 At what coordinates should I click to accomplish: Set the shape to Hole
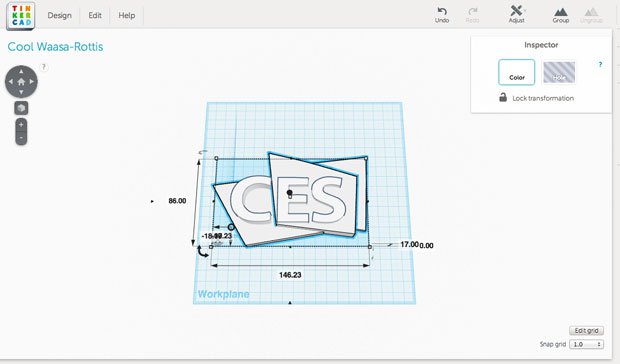click(559, 72)
